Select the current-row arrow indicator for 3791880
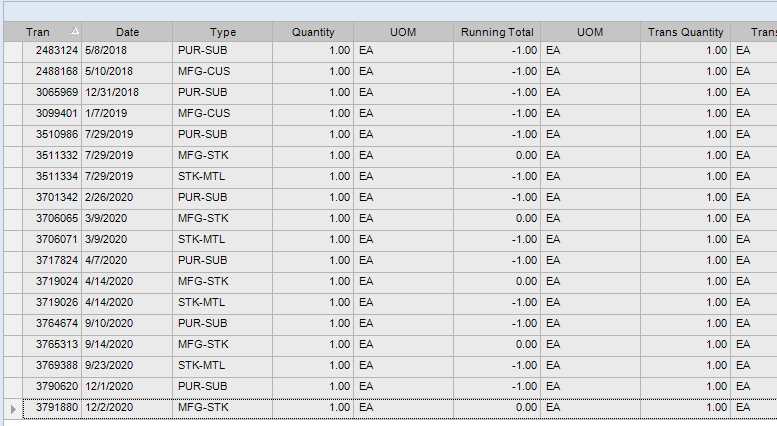Image resolution: width=777 pixels, height=426 pixels. [13, 409]
